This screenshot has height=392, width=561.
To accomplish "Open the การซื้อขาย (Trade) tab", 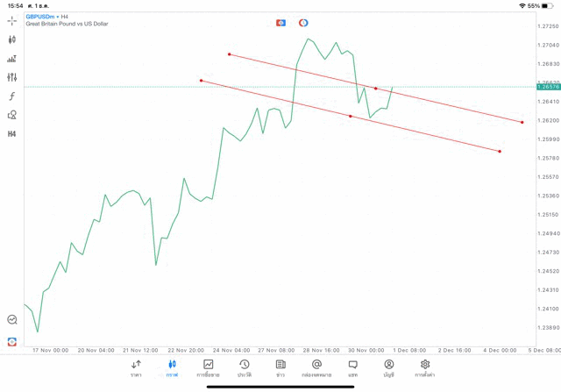I will click(209, 368).
